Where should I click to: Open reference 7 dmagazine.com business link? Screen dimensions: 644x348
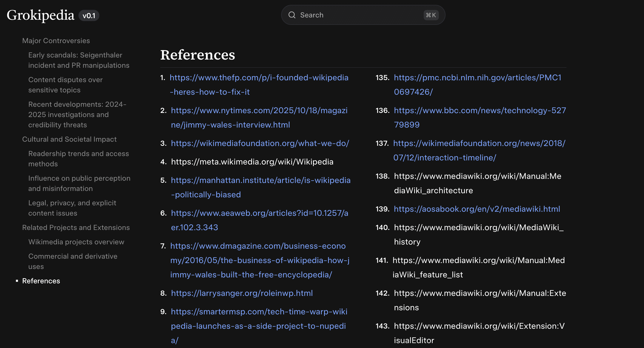coord(260,260)
